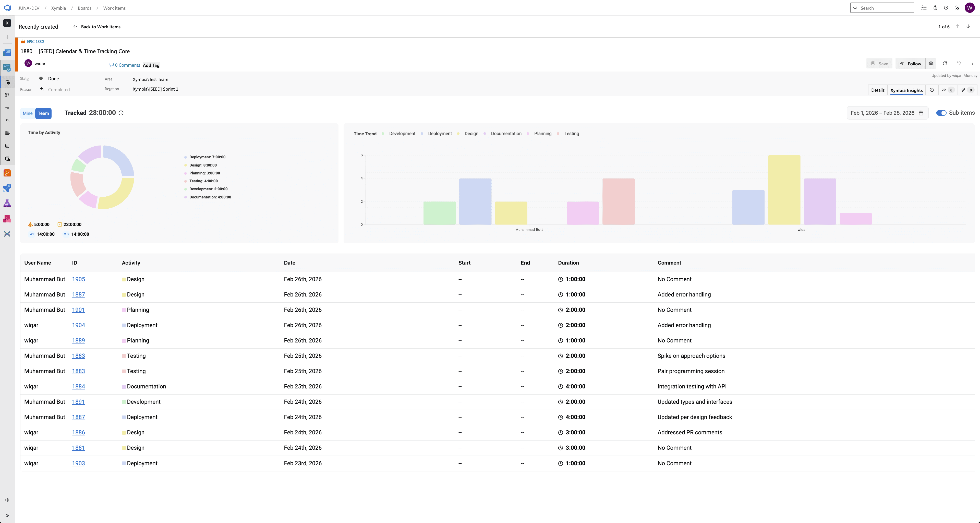Disable the Sub-items toggle
Viewport: 980px width, 523px height.
click(x=941, y=113)
